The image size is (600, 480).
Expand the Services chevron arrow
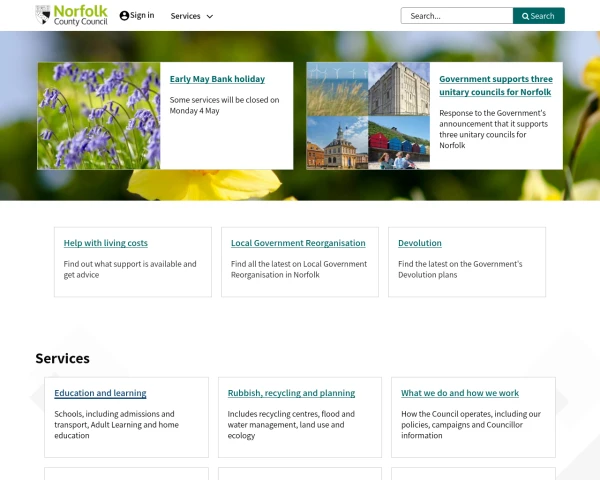[x=210, y=16]
